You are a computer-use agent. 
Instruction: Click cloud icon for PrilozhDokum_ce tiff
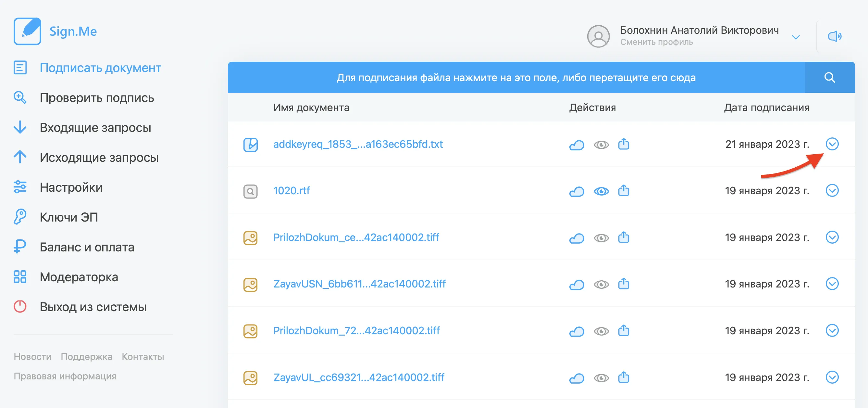point(577,238)
